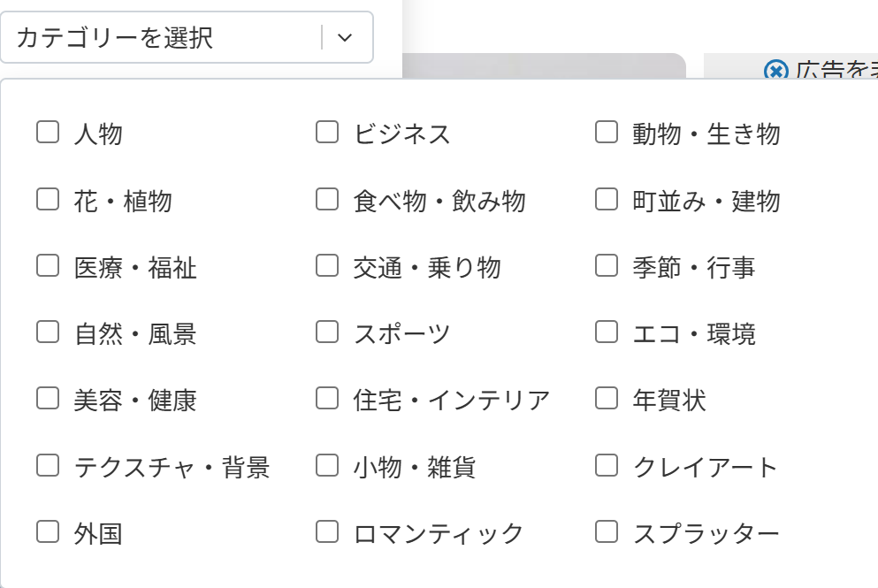Select the 年賀状 category checkbox
Screen dimensions: 878x588
tap(607, 398)
